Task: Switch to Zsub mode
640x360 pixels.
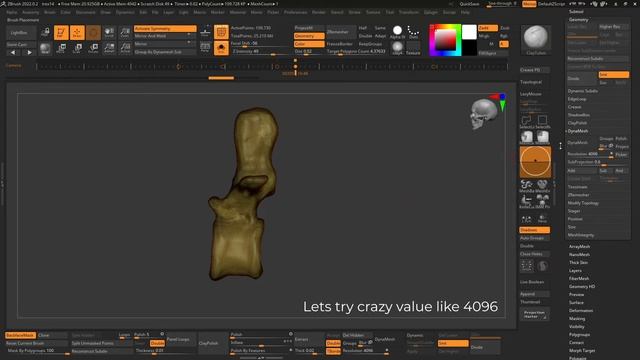Action: coord(504,28)
